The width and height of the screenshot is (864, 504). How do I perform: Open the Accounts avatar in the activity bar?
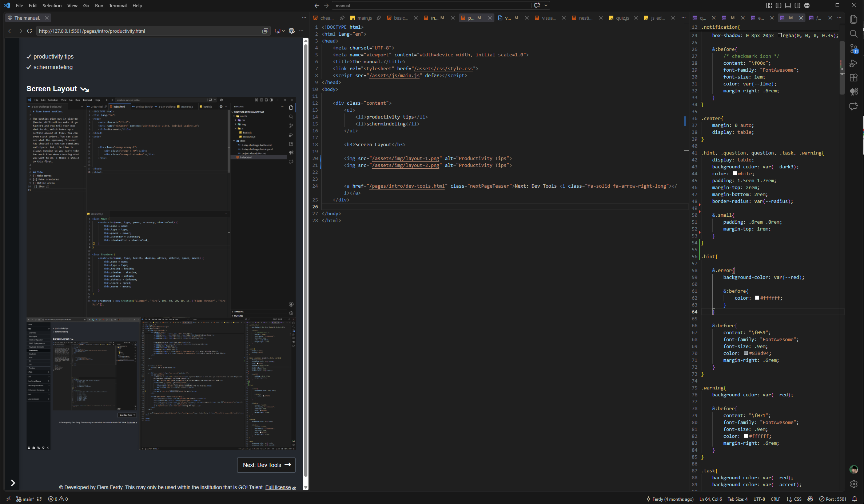pyautogui.click(x=853, y=469)
